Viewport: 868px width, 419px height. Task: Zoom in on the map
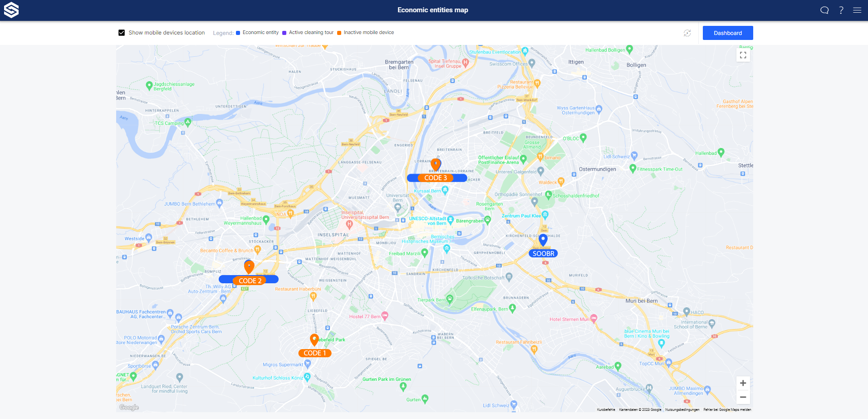click(x=743, y=383)
